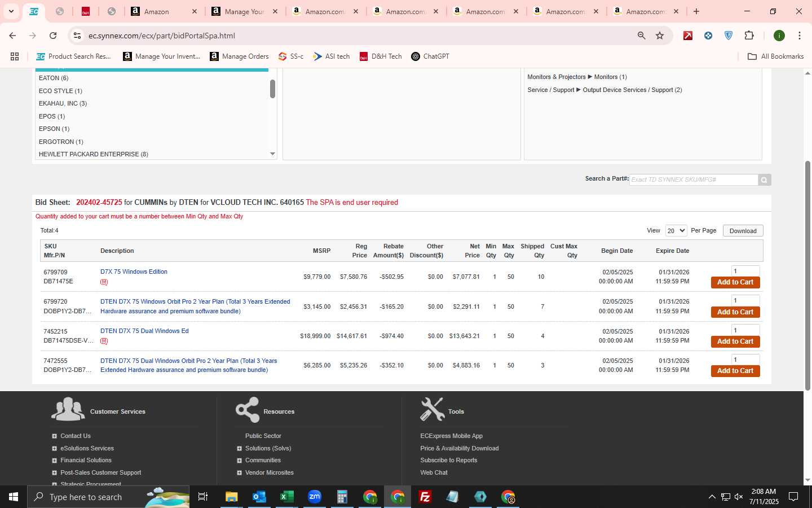Open Manage Your Invent... bookmark
812x508 pixels.
click(162, 56)
